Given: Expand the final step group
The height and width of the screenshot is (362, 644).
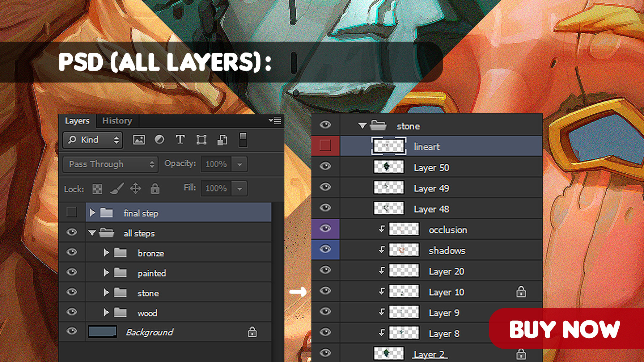Looking at the screenshot, I should [x=92, y=212].
